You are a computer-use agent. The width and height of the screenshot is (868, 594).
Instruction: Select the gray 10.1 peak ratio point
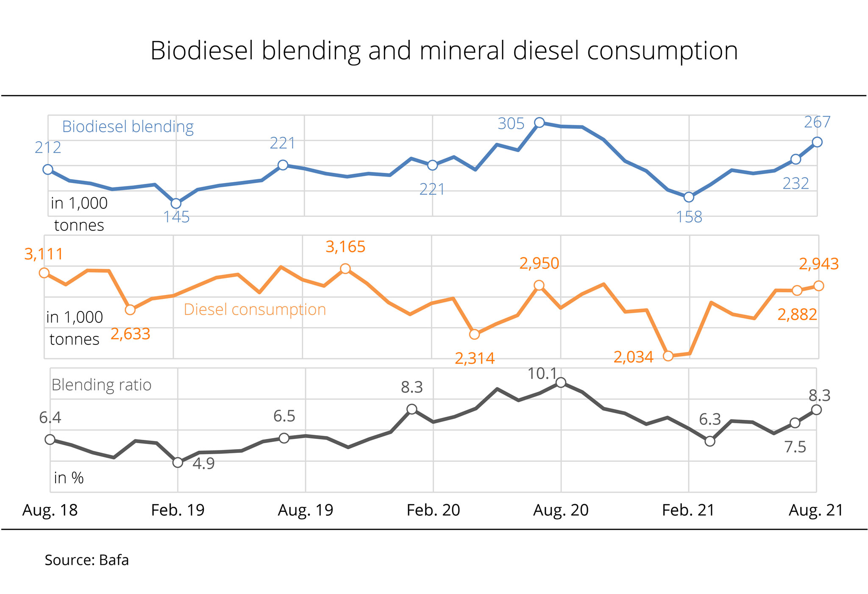coord(561,383)
